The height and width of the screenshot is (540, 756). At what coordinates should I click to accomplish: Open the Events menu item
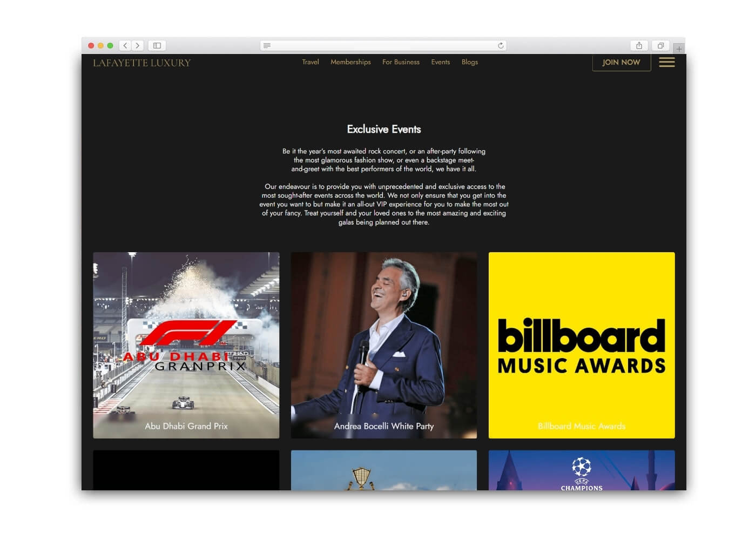[440, 62]
